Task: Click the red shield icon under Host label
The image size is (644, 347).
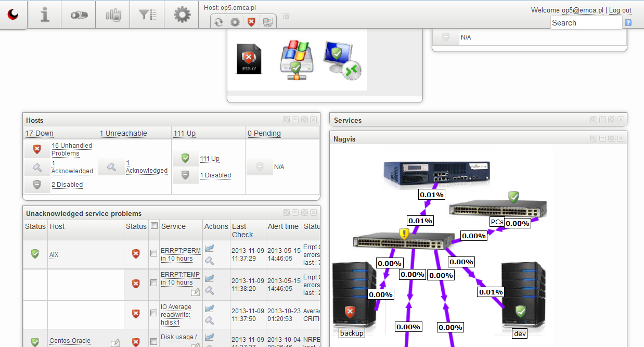Action: click(252, 22)
